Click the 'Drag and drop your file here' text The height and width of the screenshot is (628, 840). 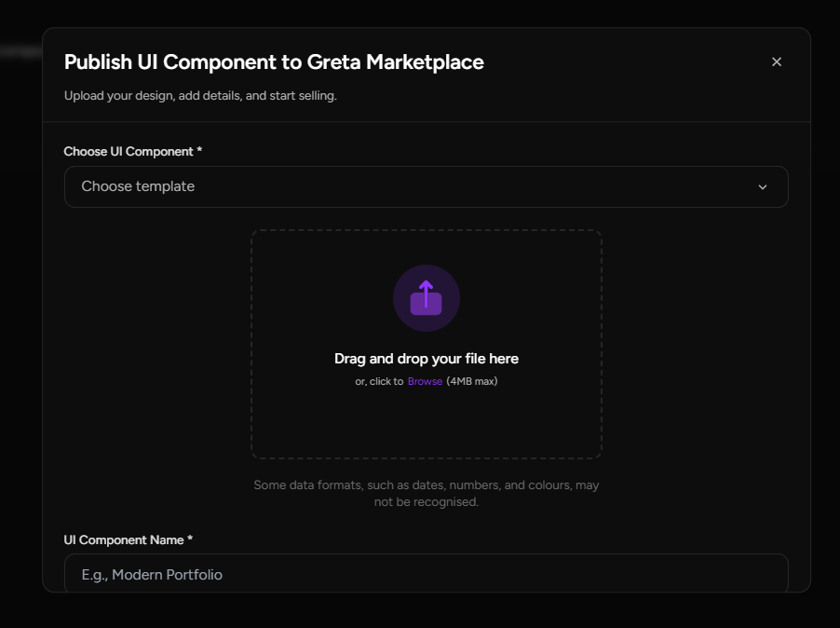tap(426, 359)
